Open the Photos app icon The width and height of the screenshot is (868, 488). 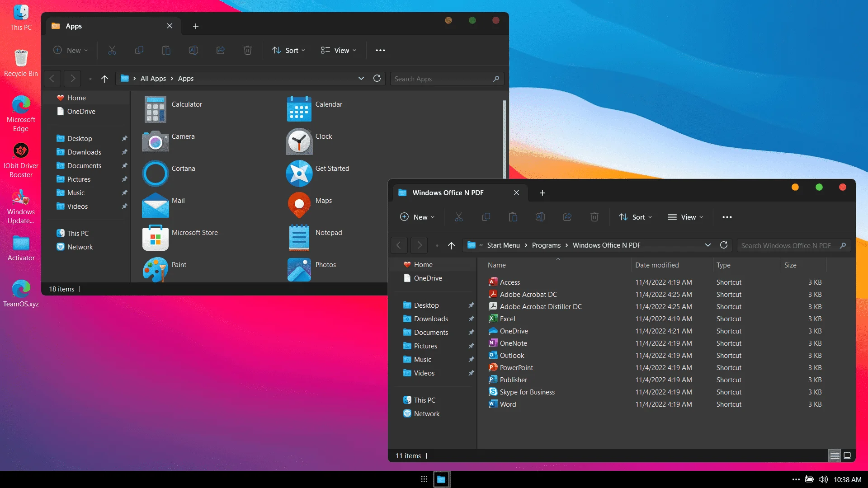coord(299,270)
